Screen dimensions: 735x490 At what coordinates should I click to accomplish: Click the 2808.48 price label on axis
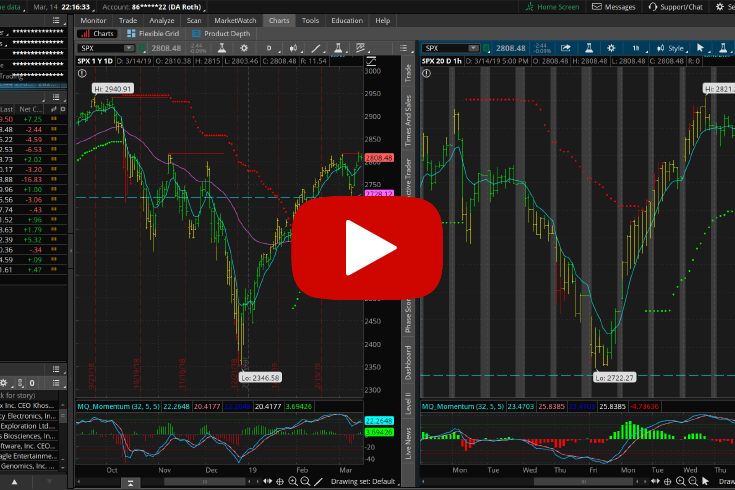tap(379, 158)
